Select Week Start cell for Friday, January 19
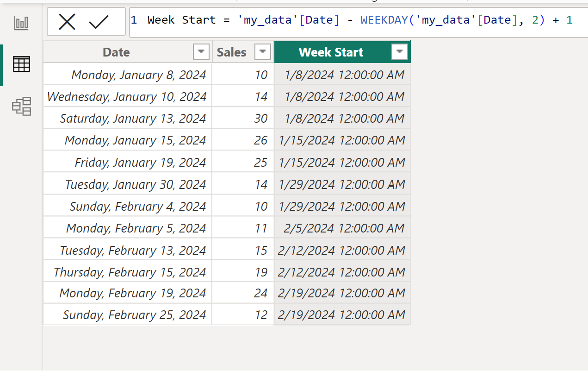 click(342, 162)
